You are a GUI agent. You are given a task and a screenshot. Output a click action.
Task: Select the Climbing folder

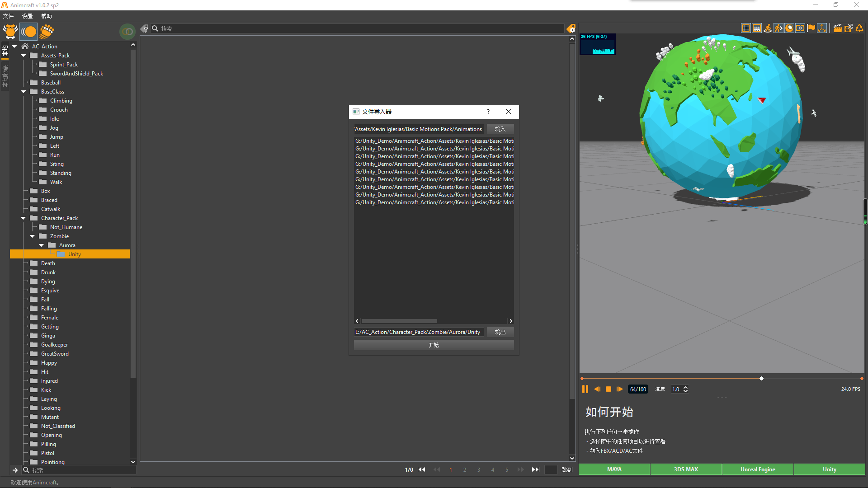[61, 100]
